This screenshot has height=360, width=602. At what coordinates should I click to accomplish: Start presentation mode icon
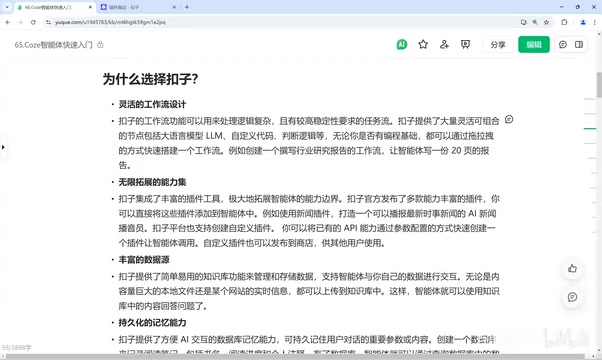[465, 45]
